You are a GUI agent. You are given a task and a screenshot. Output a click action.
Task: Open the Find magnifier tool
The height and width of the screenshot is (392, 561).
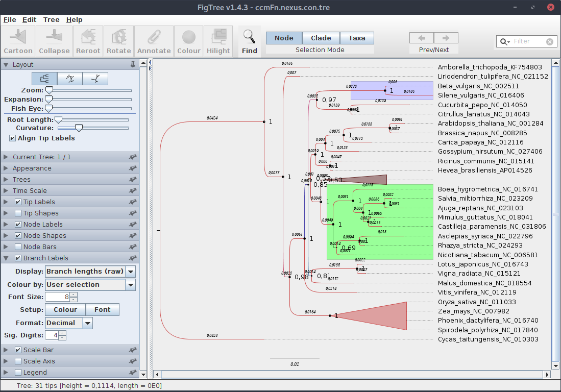coord(249,41)
